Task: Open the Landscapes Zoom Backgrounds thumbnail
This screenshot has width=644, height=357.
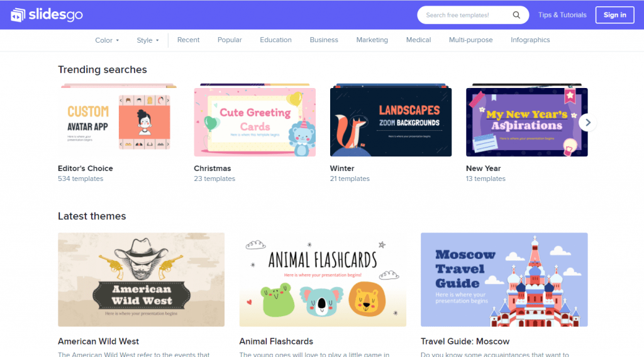Action: [391, 121]
